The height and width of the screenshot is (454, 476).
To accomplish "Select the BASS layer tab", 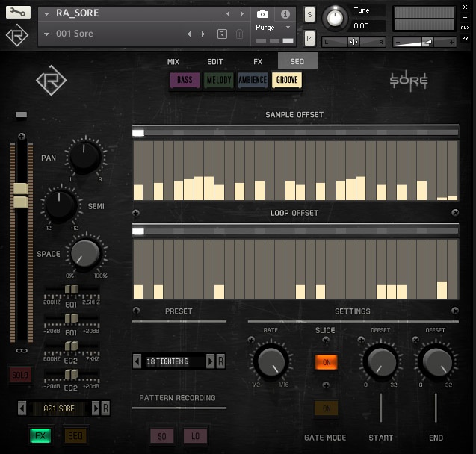I will pyautogui.click(x=185, y=81).
